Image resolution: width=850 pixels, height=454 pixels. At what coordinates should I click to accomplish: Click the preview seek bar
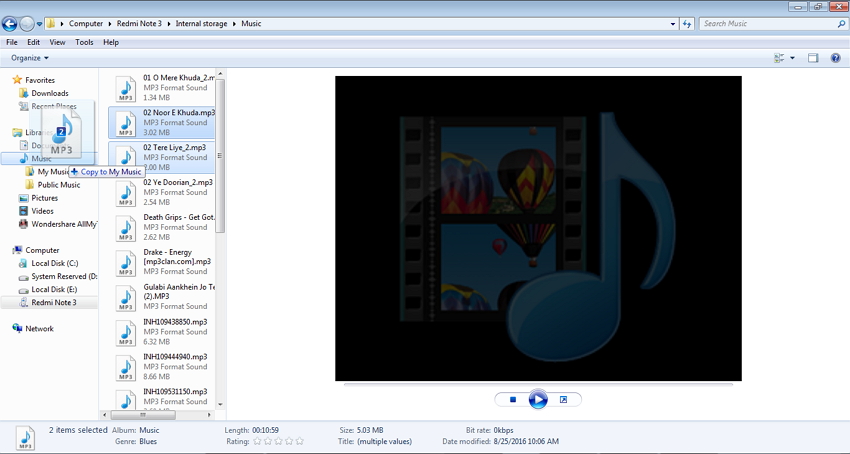point(538,385)
